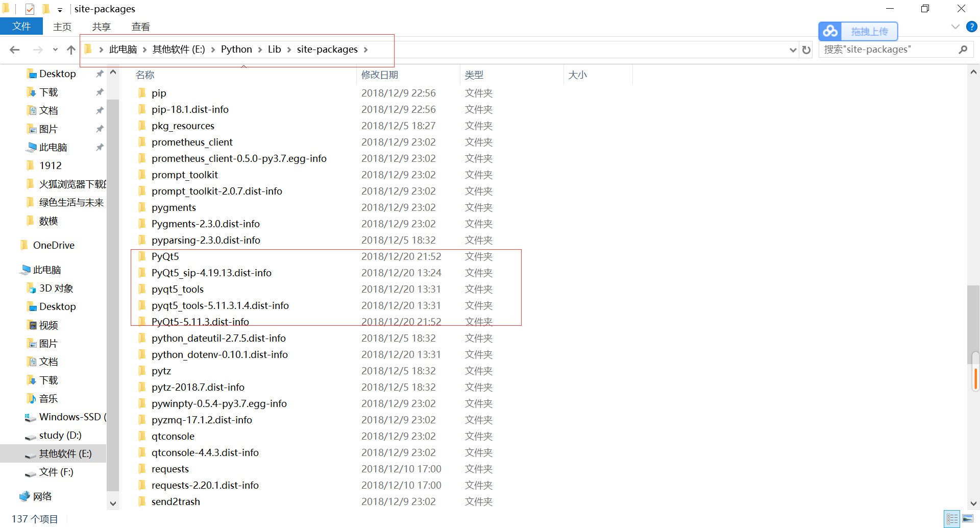Select 数模 folder in sidebar
This screenshot has width=980, height=528.
tap(48, 221)
